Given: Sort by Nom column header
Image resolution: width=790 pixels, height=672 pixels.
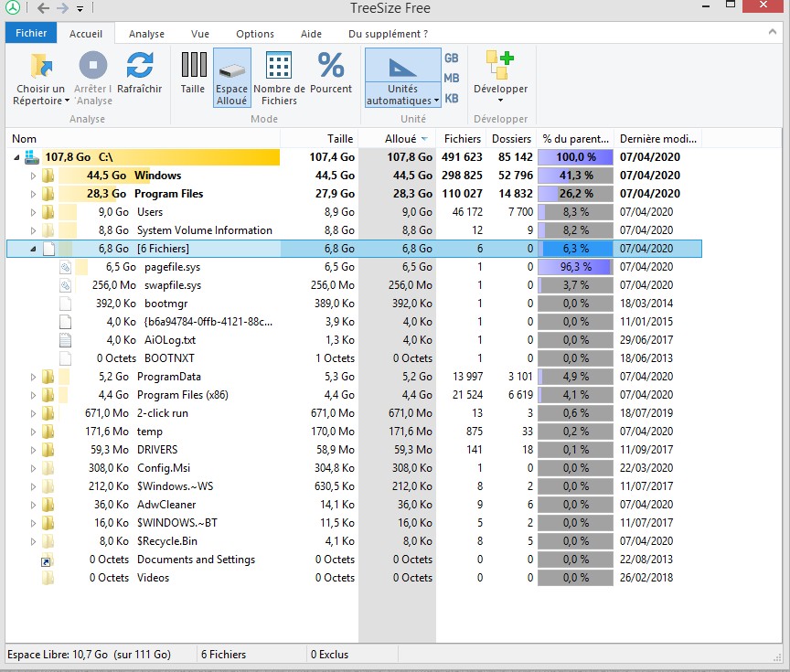Looking at the screenshot, I should click(x=143, y=139).
